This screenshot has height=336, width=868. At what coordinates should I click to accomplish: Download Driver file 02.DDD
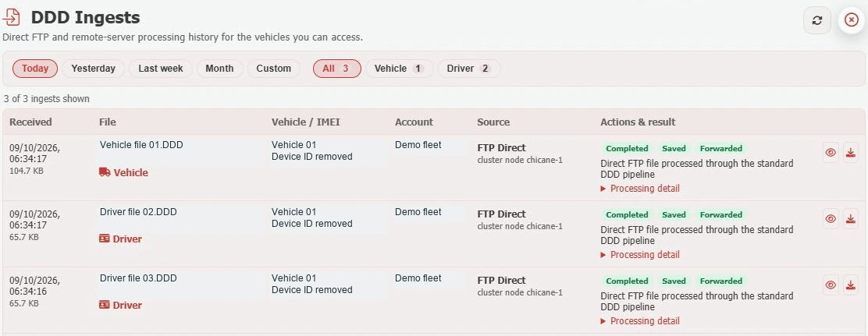pyautogui.click(x=851, y=218)
